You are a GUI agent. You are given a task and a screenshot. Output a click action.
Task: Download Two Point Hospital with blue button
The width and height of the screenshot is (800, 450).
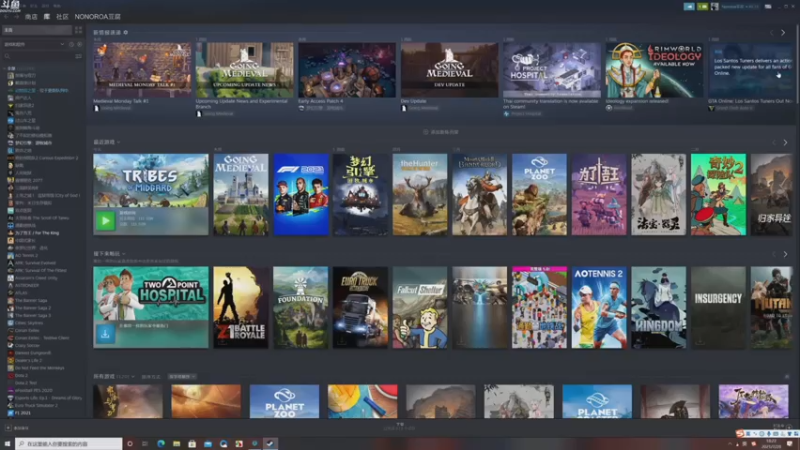point(106,334)
